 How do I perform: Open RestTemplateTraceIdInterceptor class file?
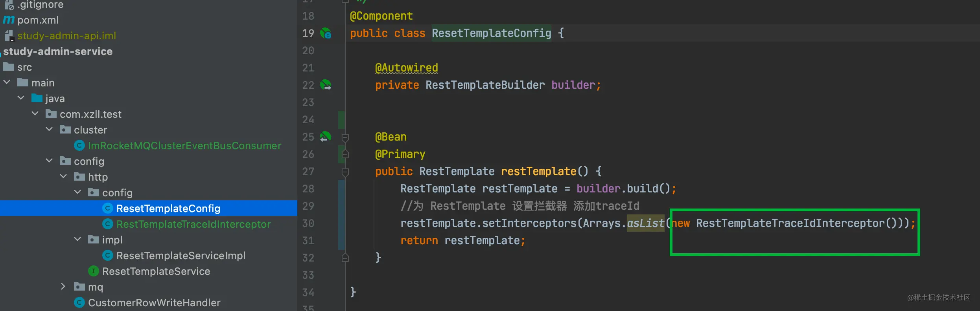pyautogui.click(x=193, y=224)
